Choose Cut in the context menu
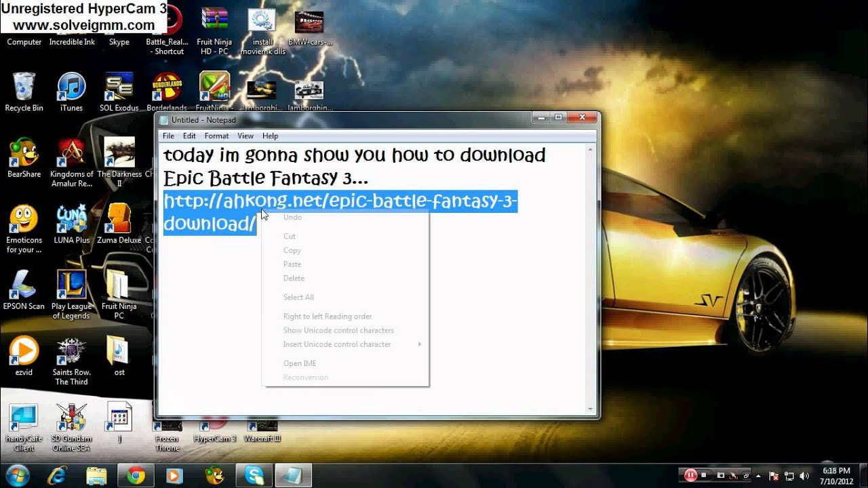The image size is (868, 488). [x=345, y=236]
